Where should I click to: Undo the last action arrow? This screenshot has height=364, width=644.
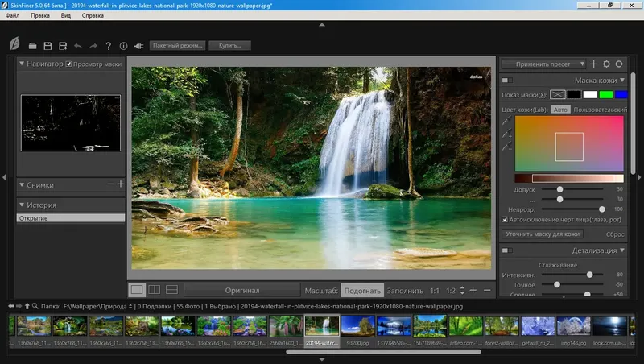78,46
